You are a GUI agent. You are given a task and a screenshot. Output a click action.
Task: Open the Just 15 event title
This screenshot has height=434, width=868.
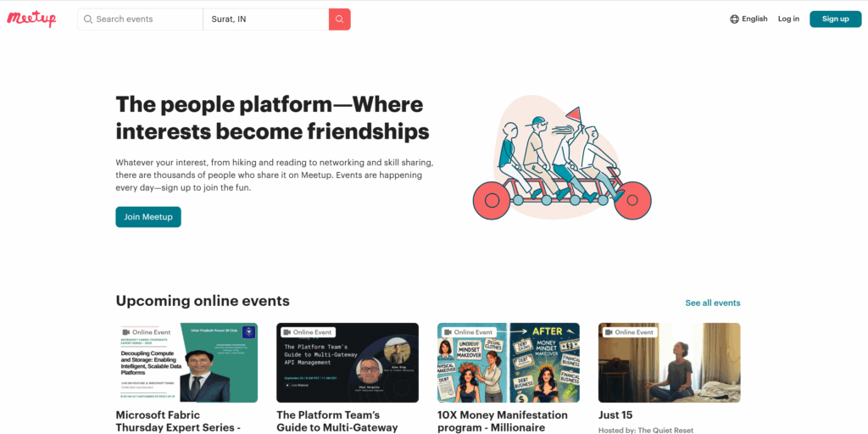(x=615, y=415)
